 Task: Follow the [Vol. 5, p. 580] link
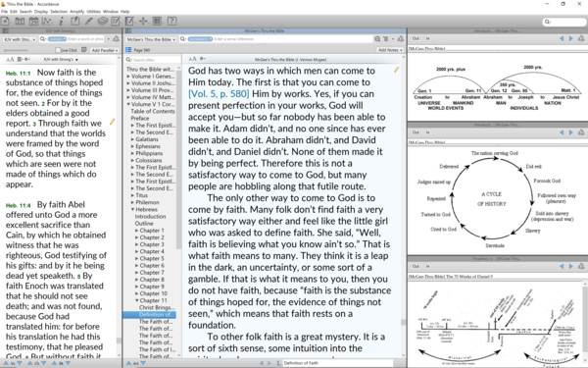tap(219, 94)
